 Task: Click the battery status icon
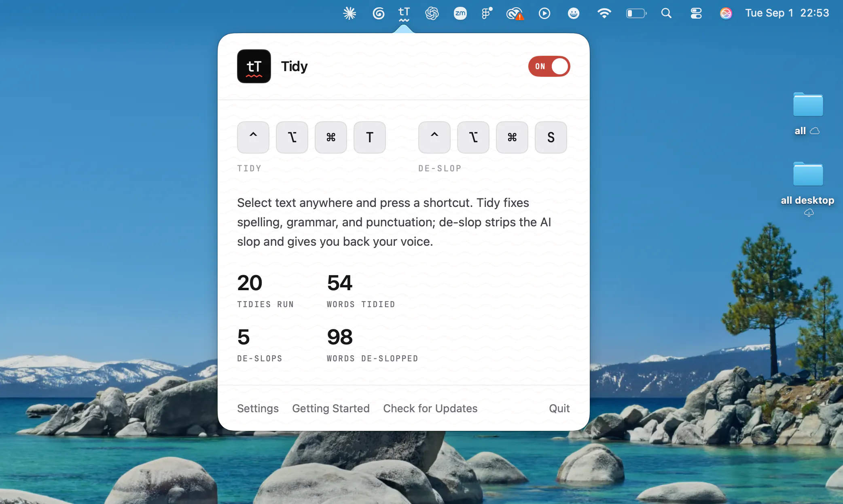[x=636, y=13]
